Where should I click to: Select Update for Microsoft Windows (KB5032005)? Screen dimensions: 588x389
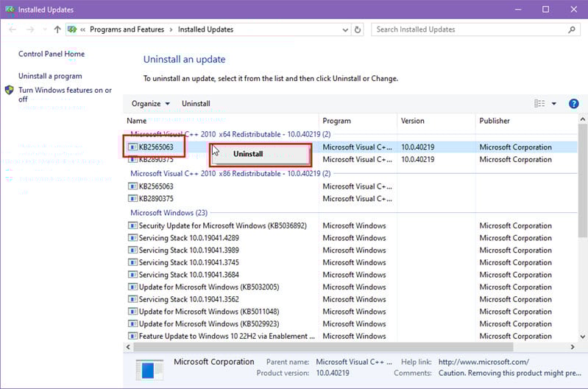coord(209,287)
